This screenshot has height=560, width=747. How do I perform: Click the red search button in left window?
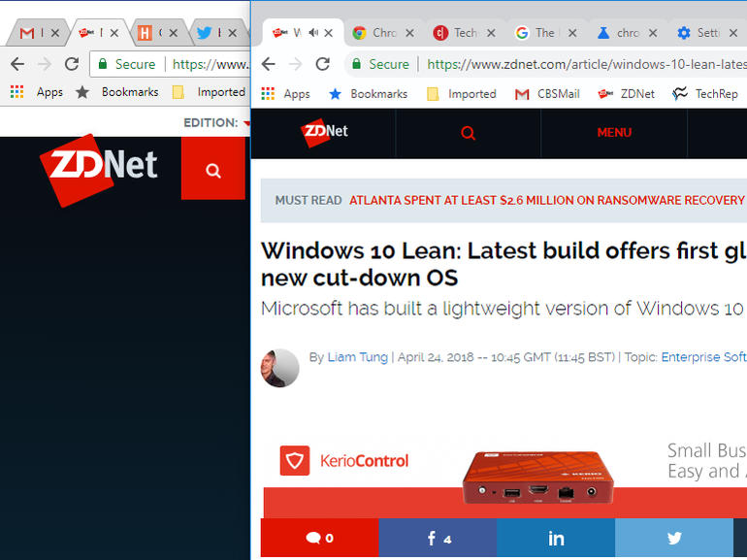213,168
